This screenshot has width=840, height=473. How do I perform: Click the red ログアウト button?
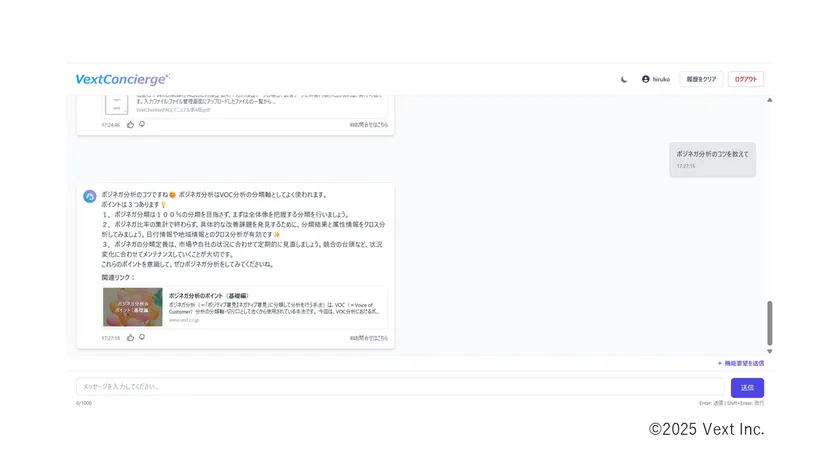(746, 79)
